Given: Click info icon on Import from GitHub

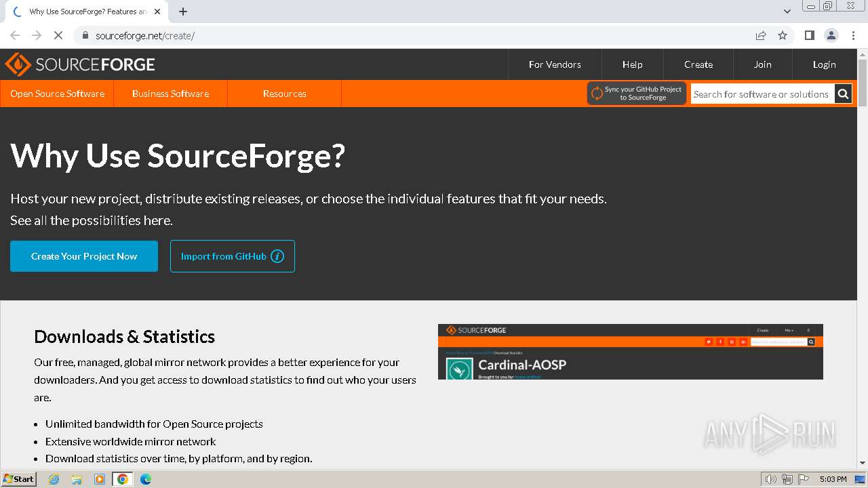Looking at the screenshot, I should (277, 256).
